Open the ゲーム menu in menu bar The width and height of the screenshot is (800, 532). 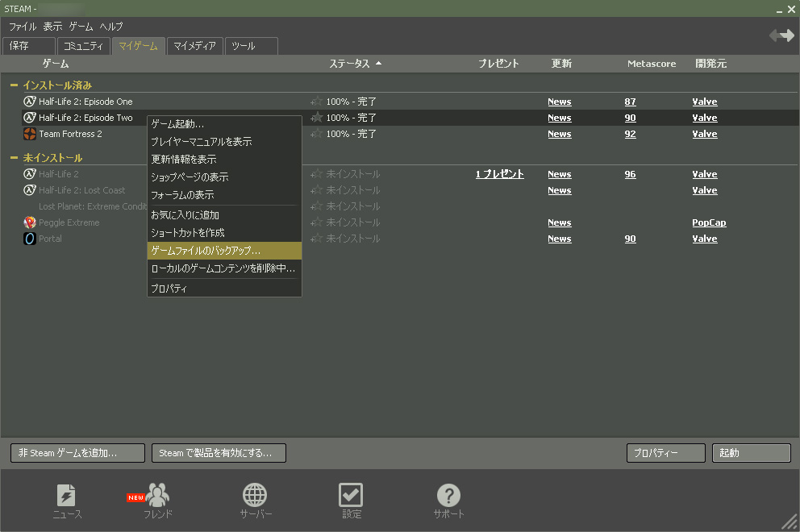coord(81,27)
